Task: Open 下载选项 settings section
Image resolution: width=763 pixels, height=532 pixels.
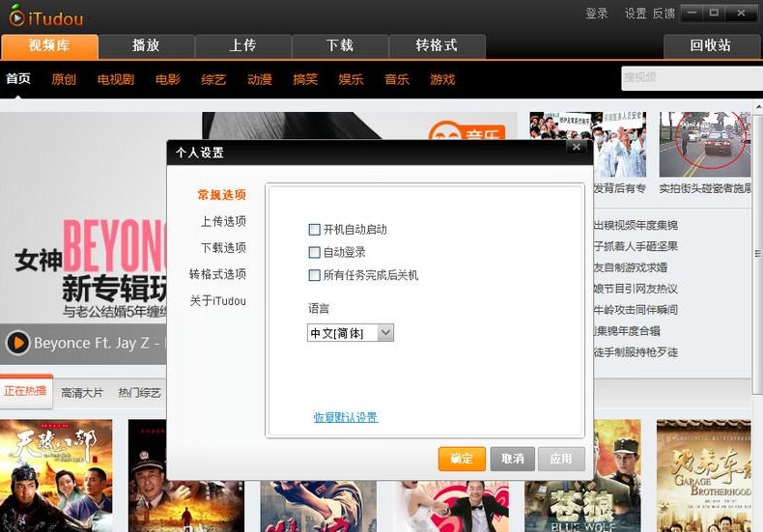Action: [223, 247]
